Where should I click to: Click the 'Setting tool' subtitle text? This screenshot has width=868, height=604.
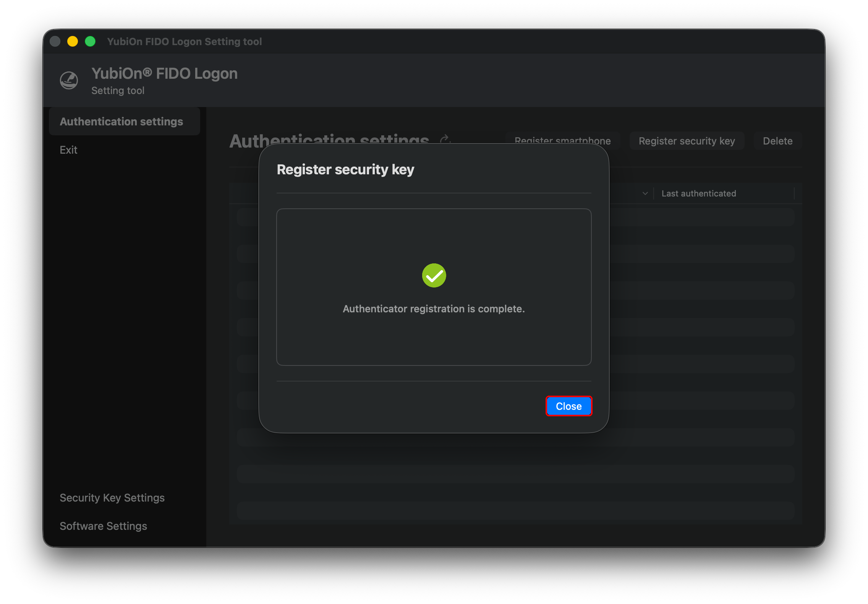(118, 91)
